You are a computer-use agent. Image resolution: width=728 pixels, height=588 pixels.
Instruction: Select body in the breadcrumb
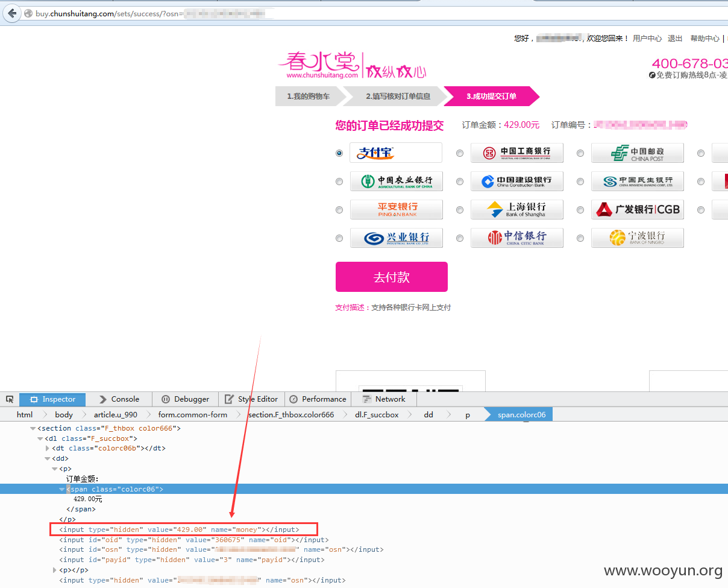pos(64,415)
